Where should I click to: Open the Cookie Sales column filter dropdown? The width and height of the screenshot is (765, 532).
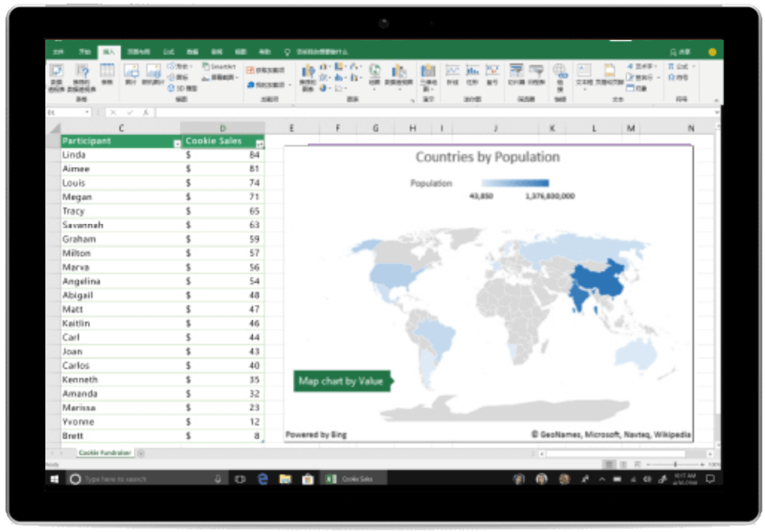260,143
